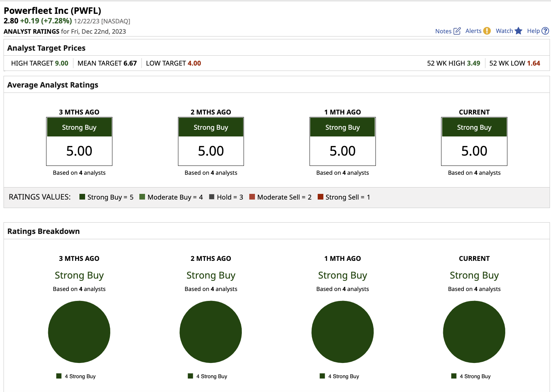This screenshot has height=392, width=551.
Task: Click the Help question mark icon
Action: (x=545, y=31)
